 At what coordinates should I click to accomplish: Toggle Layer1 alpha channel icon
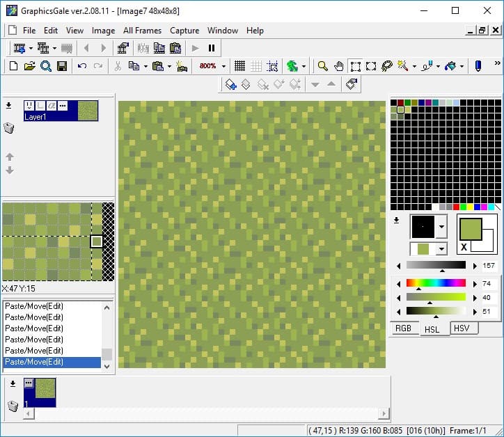52,105
